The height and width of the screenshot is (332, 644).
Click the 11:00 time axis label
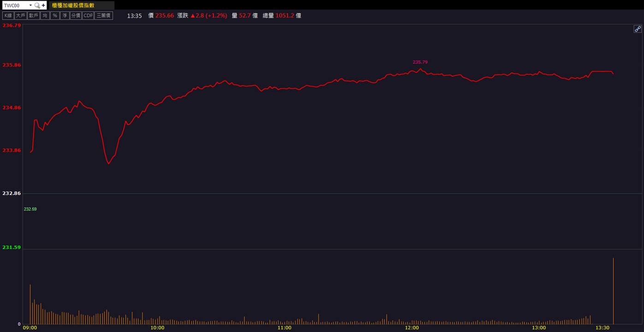(x=284, y=328)
